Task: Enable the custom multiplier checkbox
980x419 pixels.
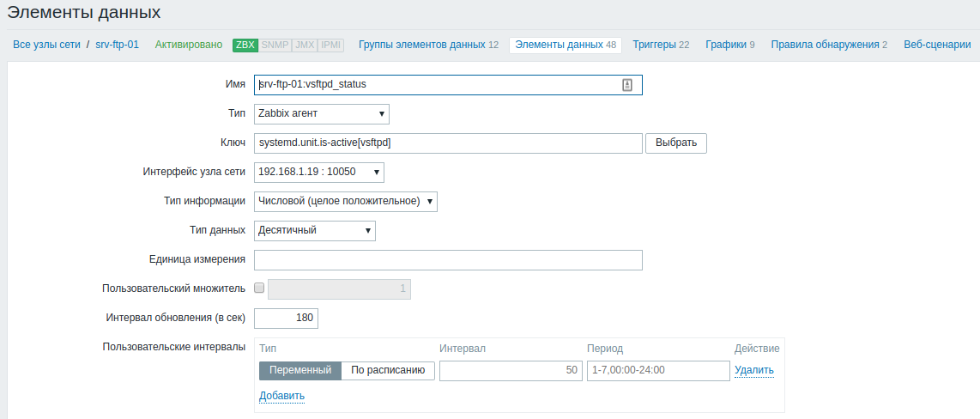Action: [x=260, y=288]
